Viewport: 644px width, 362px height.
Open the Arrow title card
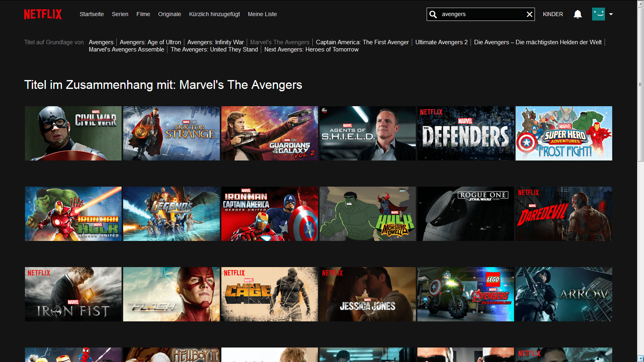564,294
